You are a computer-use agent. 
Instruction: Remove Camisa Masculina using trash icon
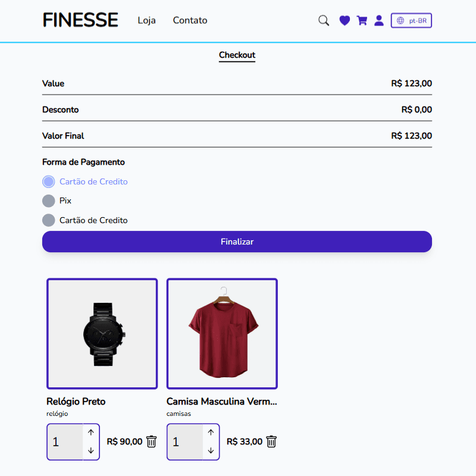pos(271,441)
